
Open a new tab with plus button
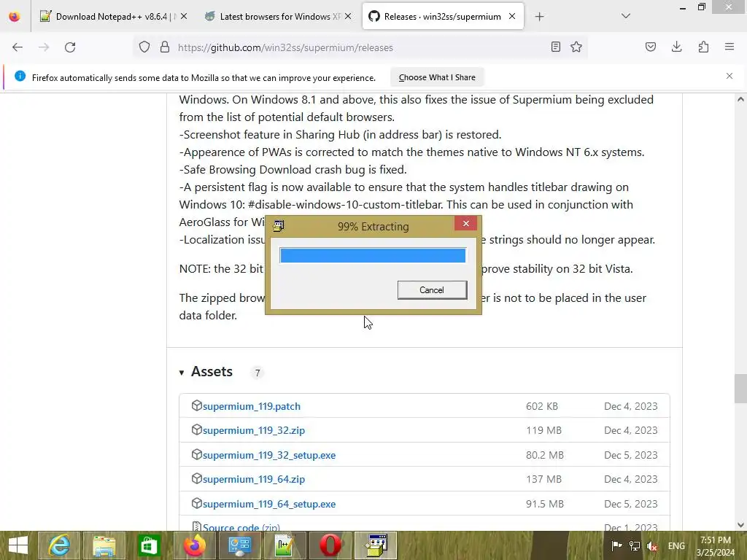coord(539,17)
